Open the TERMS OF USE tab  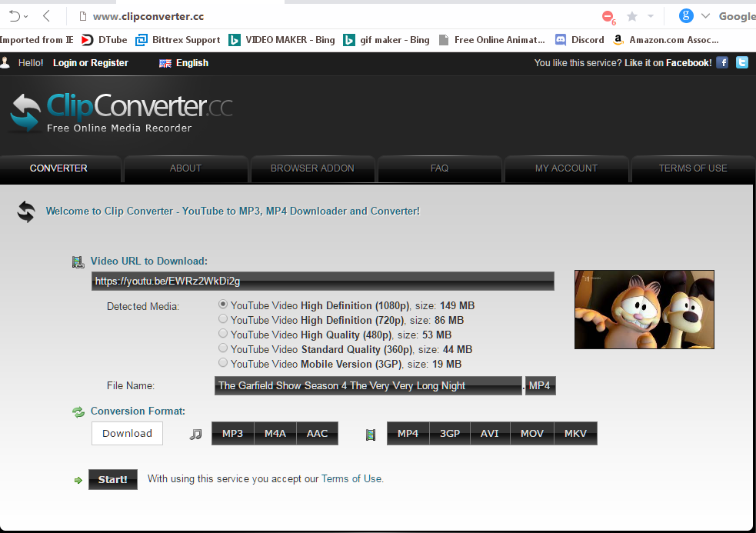point(693,168)
